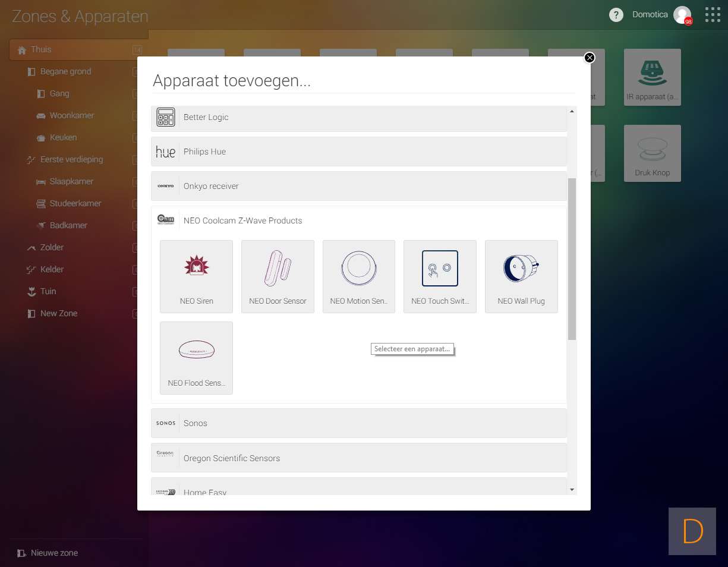Choose the NEO Flood Sensor tile

pyautogui.click(x=196, y=358)
